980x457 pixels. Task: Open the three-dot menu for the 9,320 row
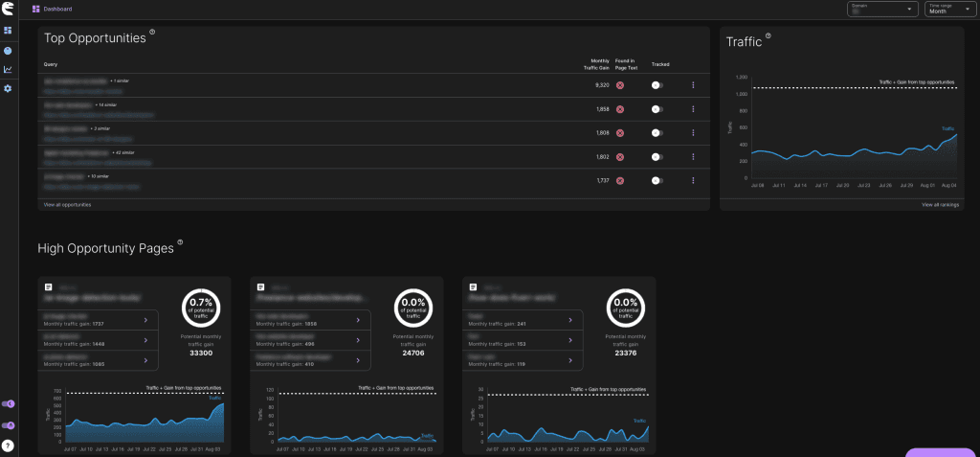point(693,84)
